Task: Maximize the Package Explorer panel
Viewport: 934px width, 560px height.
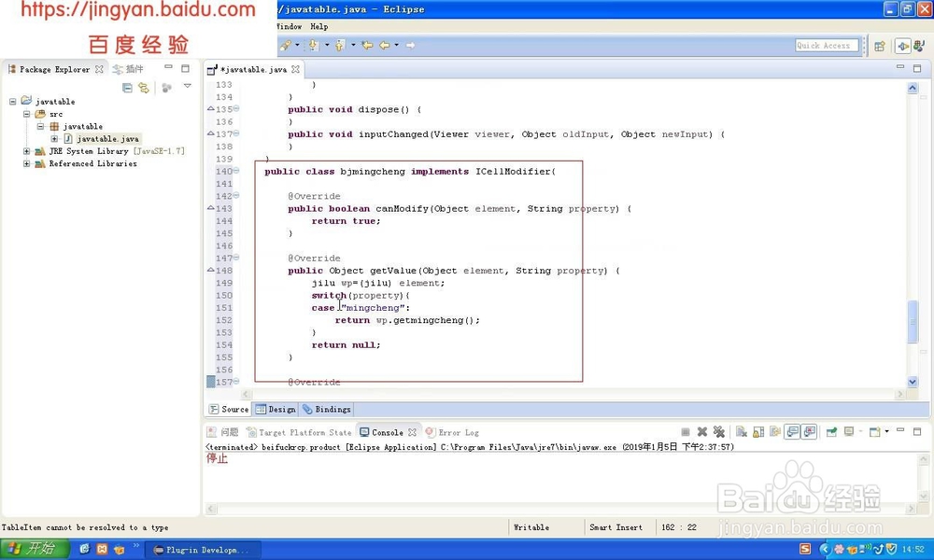Action: coord(185,68)
